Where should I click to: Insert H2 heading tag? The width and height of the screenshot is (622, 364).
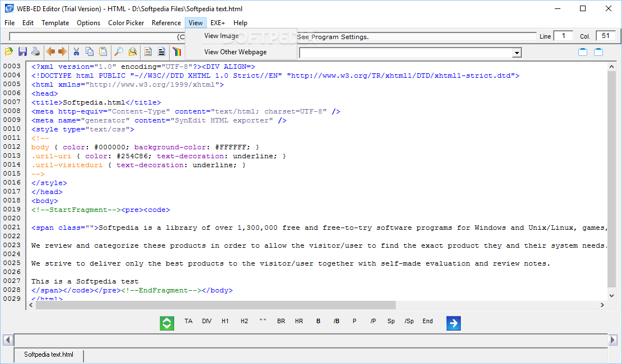point(244,321)
